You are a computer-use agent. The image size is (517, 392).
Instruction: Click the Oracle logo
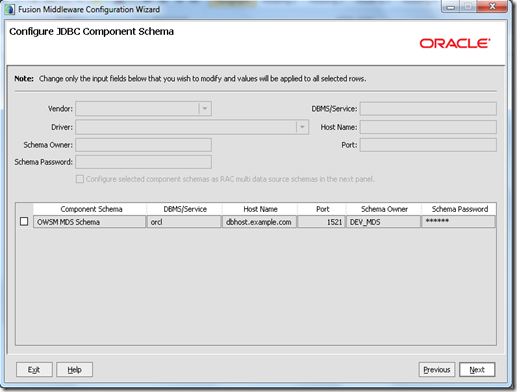455,43
